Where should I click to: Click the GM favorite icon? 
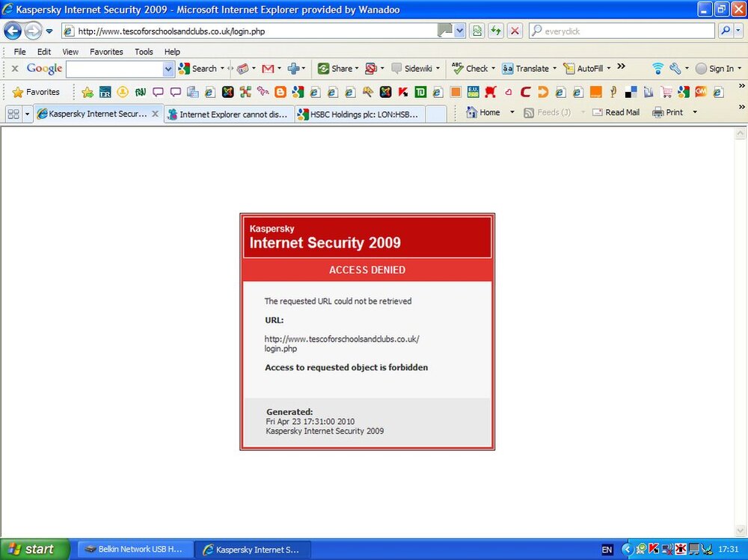click(x=701, y=91)
